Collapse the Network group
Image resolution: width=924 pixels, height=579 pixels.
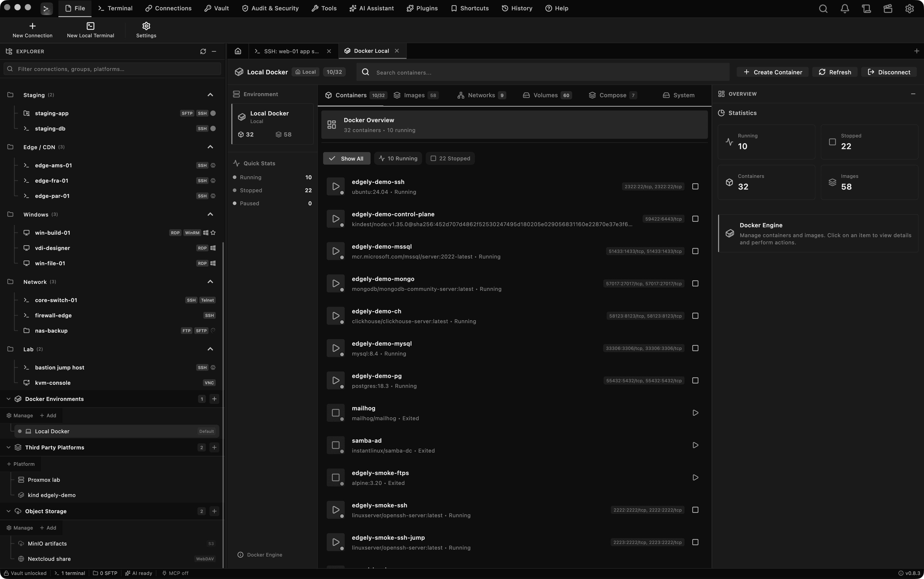coord(210,281)
